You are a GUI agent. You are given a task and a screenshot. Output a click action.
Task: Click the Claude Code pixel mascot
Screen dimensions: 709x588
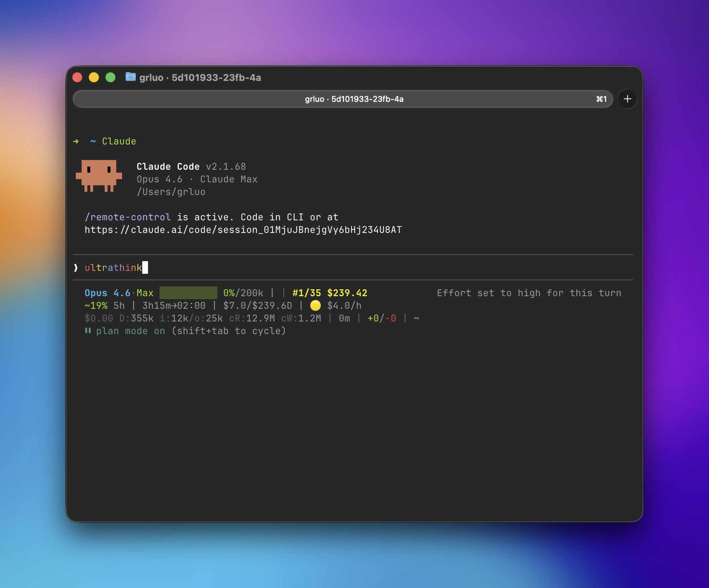[99, 176]
